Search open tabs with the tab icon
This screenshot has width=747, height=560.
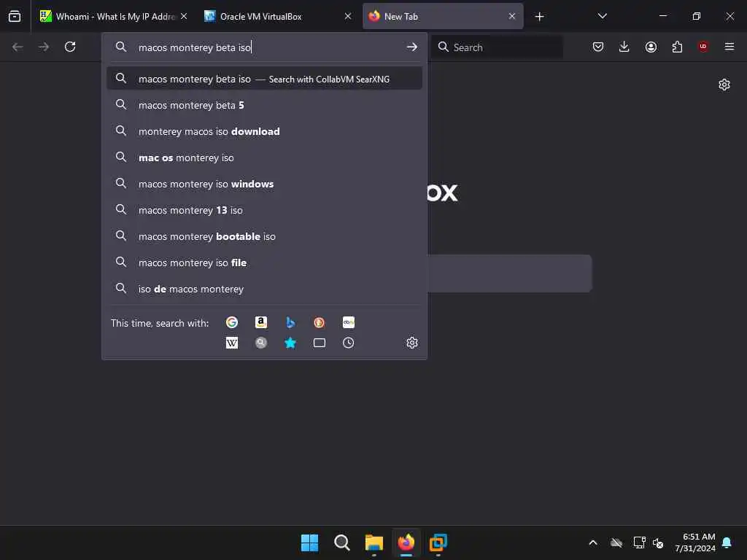(x=320, y=343)
